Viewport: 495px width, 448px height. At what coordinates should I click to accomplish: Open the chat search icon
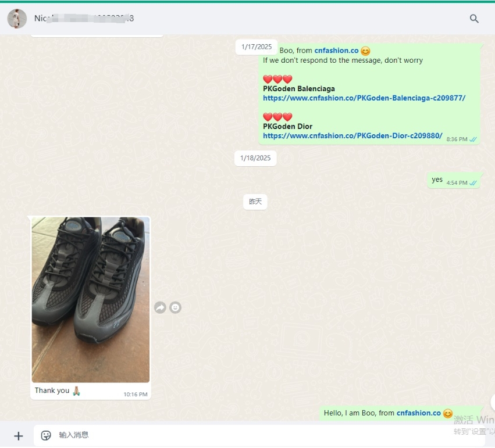pos(474,19)
